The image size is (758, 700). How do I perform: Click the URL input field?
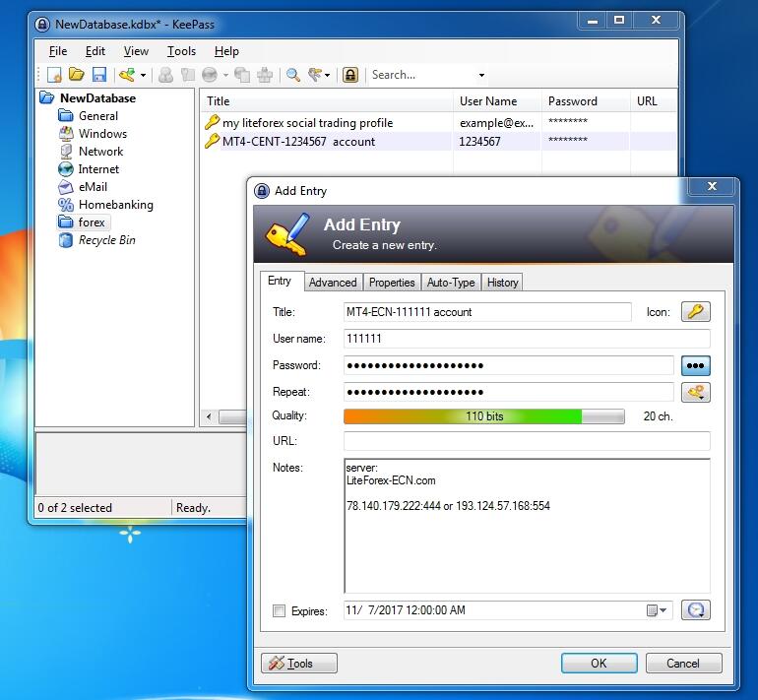coord(527,441)
